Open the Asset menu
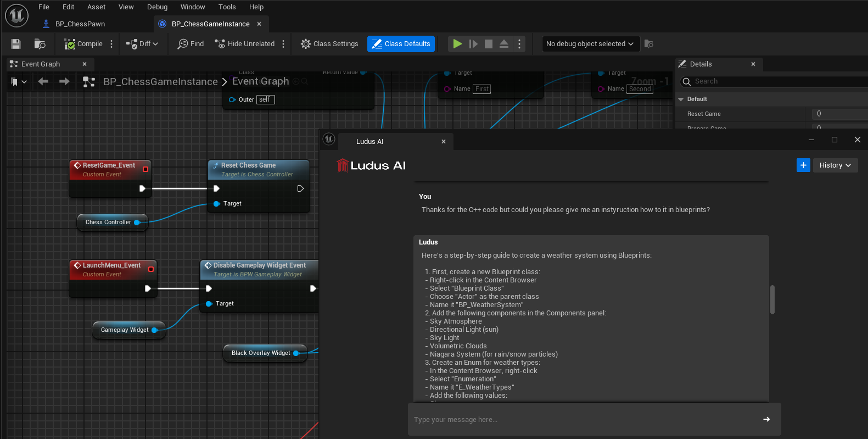Image resolution: width=868 pixels, height=439 pixels. [x=97, y=7]
